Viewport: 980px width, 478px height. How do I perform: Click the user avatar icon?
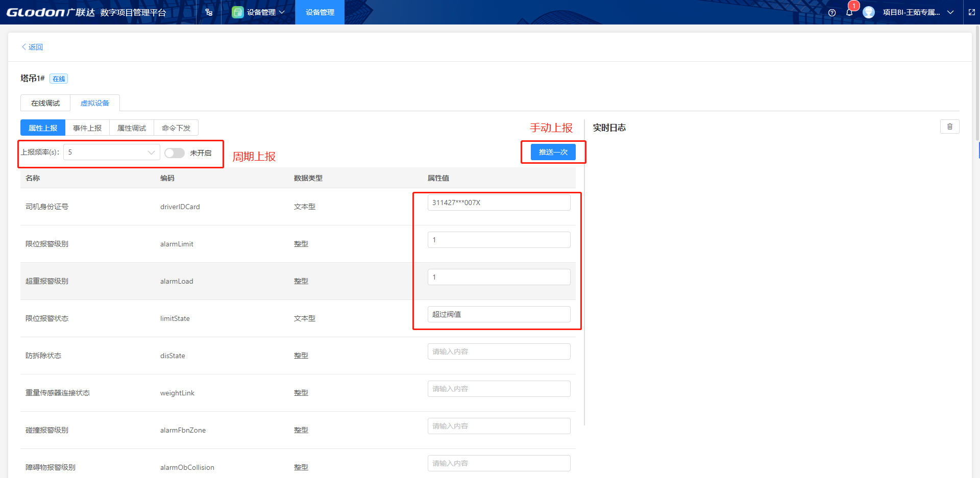click(868, 12)
